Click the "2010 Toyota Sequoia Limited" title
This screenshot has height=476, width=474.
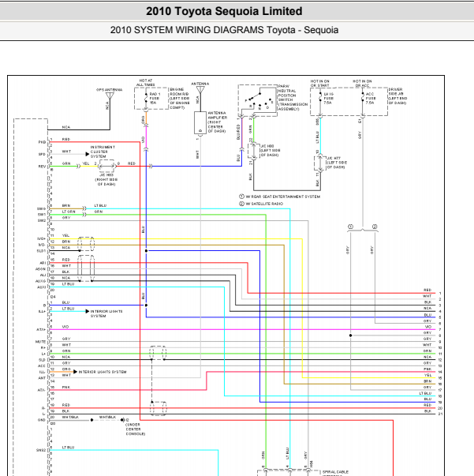224,11
